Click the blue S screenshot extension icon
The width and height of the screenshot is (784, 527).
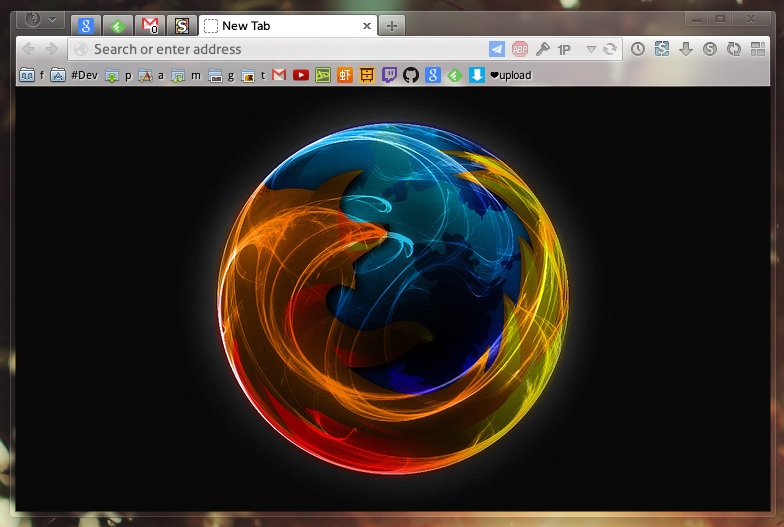point(662,49)
